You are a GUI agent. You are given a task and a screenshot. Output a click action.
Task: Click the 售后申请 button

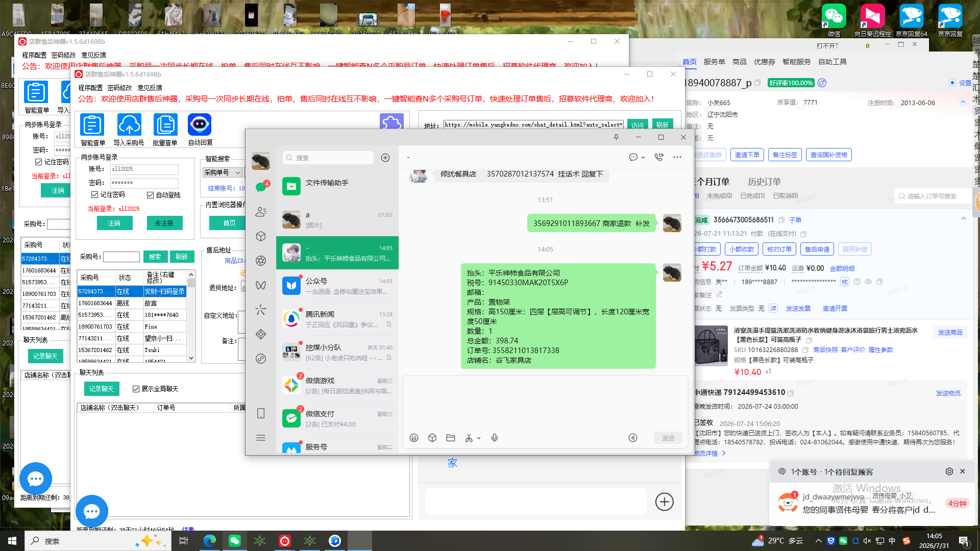pos(817,249)
